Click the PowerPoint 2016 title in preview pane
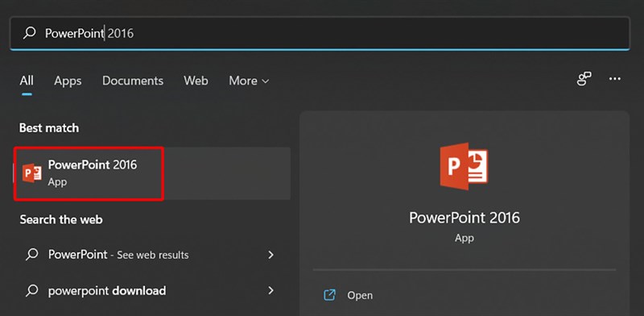The height and width of the screenshot is (316, 644). pyautogui.click(x=464, y=218)
